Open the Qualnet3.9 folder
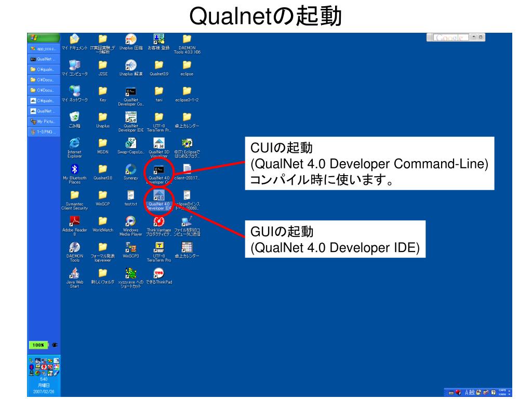The width and height of the screenshot is (532, 399). click(159, 68)
